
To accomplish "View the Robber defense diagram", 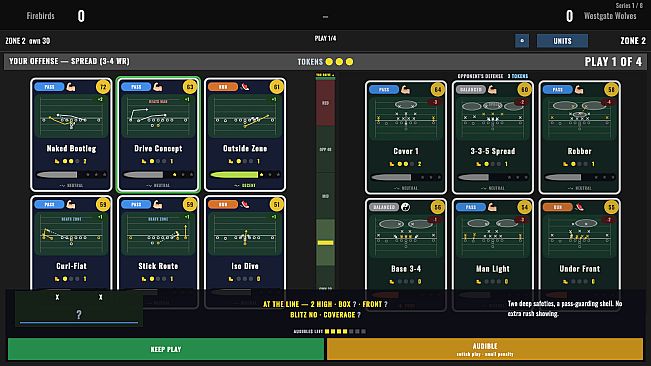I will coord(579,119).
